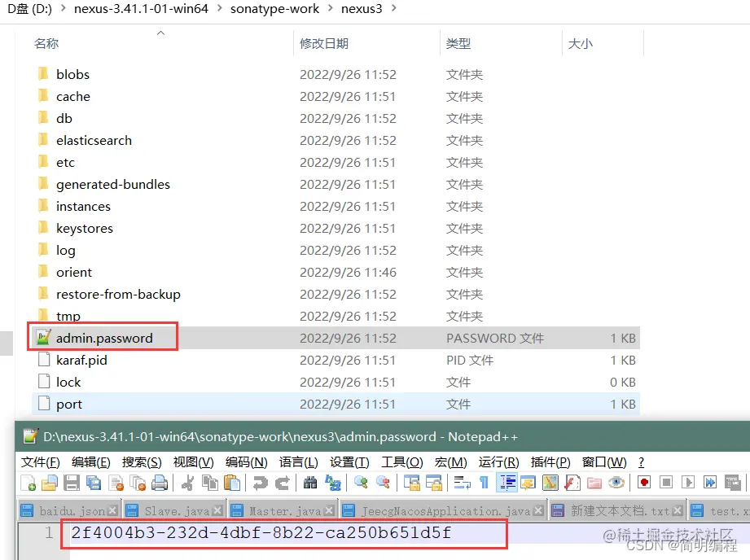
Task: Print the document via printer icon
Action: [160, 483]
